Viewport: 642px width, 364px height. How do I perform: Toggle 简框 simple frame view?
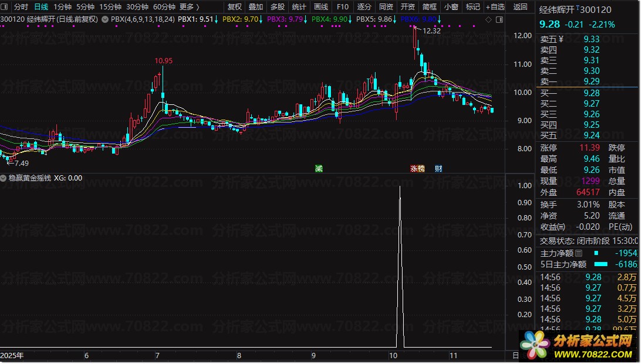(430, 7)
